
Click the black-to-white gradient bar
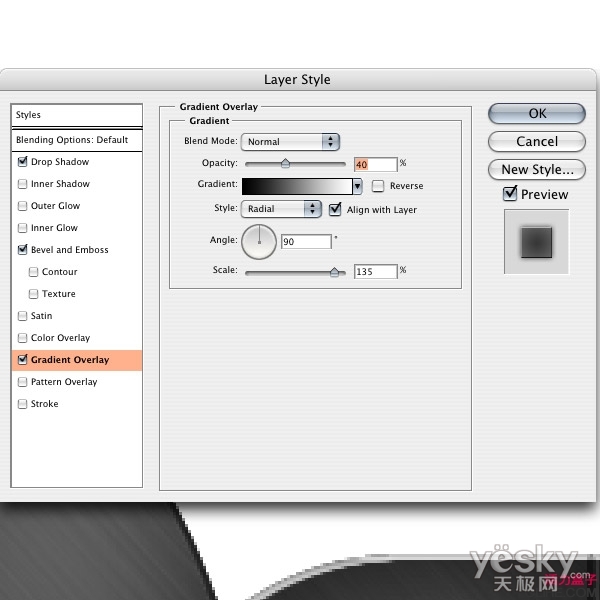pos(297,186)
